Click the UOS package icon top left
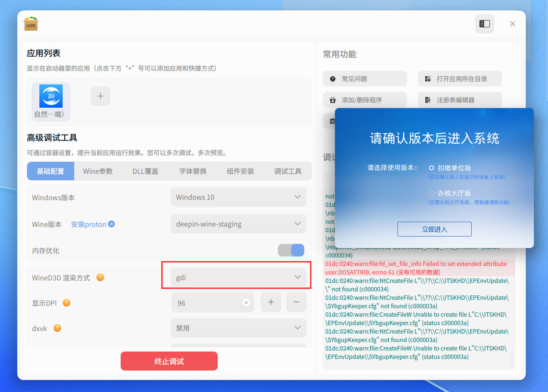 [31, 24]
